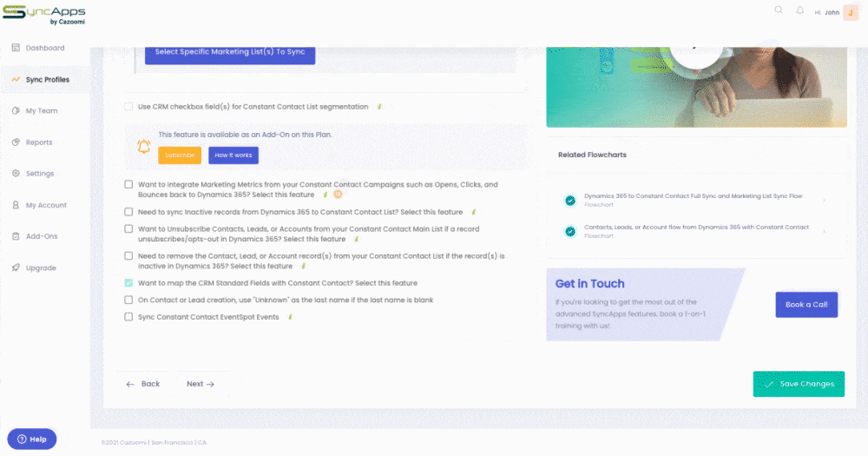Open Contacts, Leads, or Account flow link

(696, 227)
